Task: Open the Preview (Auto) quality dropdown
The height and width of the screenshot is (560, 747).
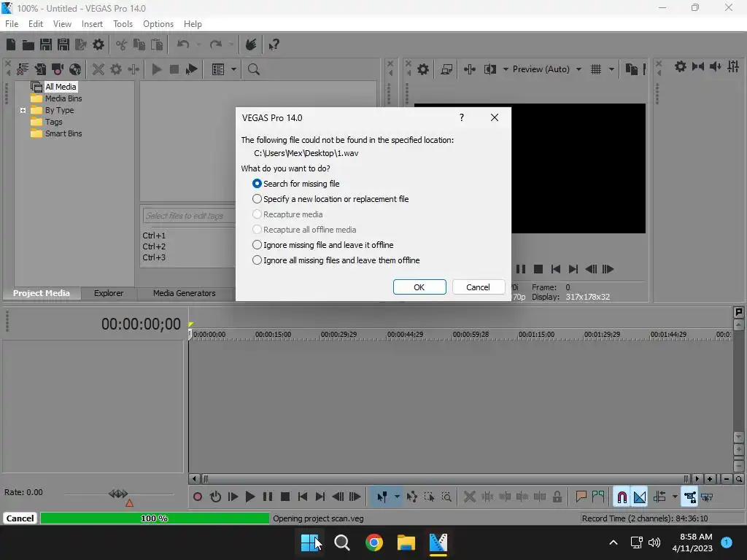Action: tap(578, 69)
